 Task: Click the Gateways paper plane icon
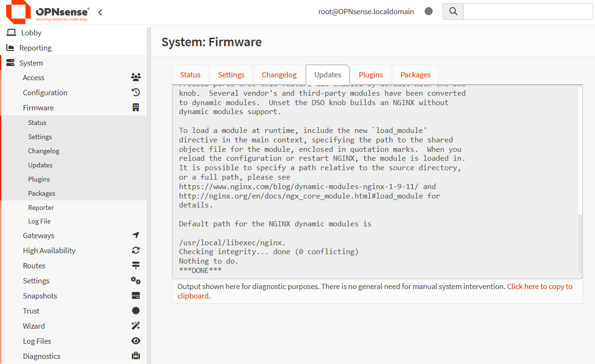coord(135,235)
